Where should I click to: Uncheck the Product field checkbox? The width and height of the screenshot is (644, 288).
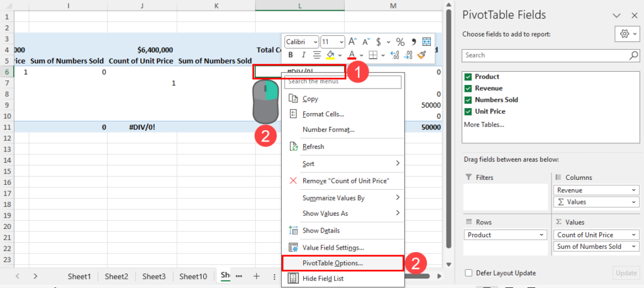point(468,77)
